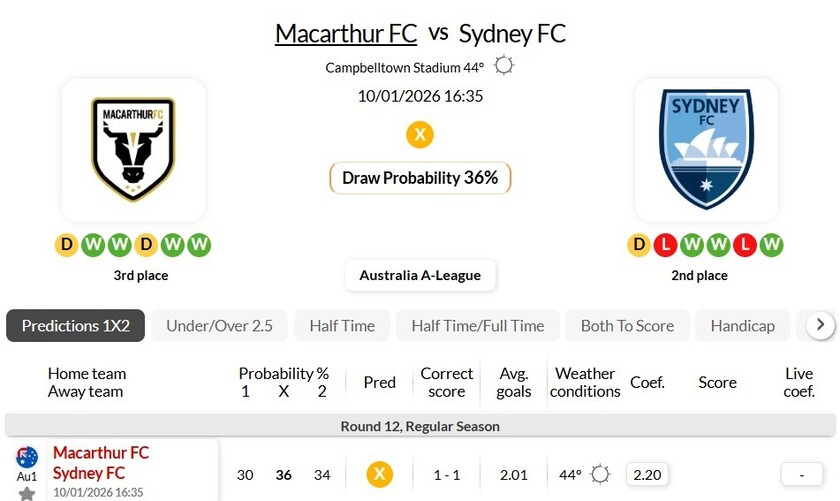This screenshot has height=501, width=840.
Task: Click the Australia flag Au1 icon
Action: [27, 458]
